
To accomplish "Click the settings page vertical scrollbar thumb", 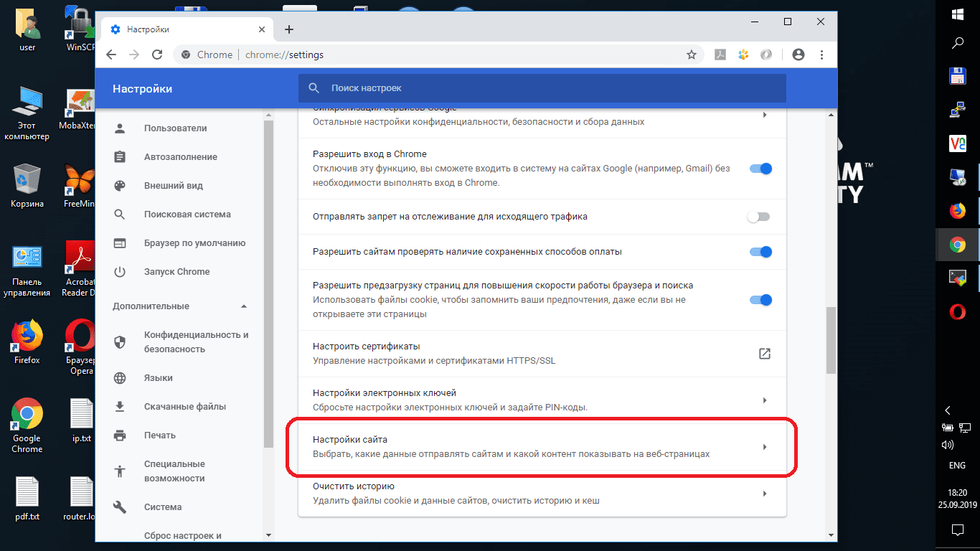I will coord(831,340).
